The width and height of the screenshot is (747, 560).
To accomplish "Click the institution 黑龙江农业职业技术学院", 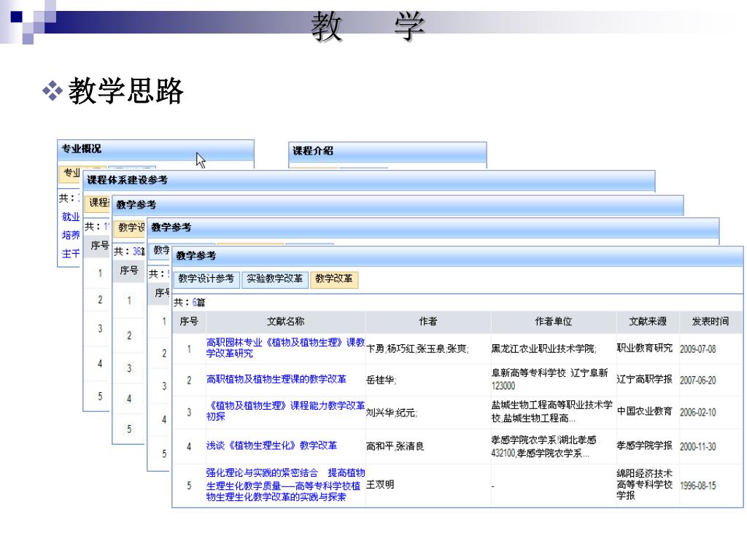I will tap(544, 349).
